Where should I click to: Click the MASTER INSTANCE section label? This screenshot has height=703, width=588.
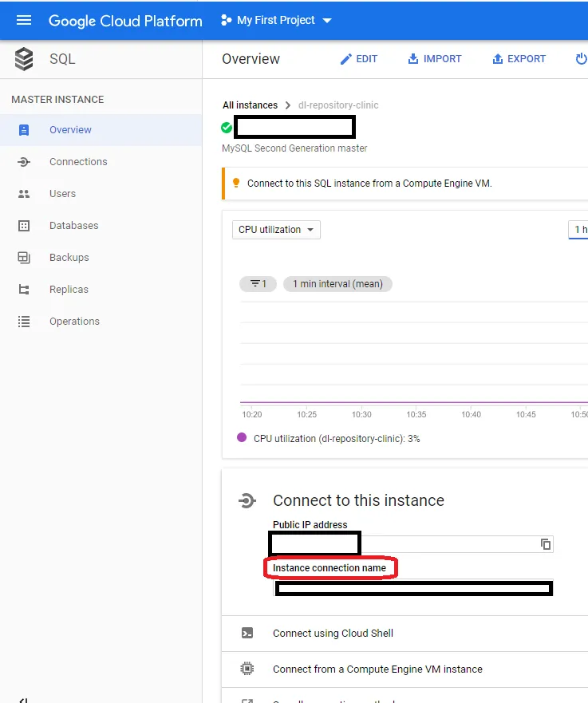57,100
